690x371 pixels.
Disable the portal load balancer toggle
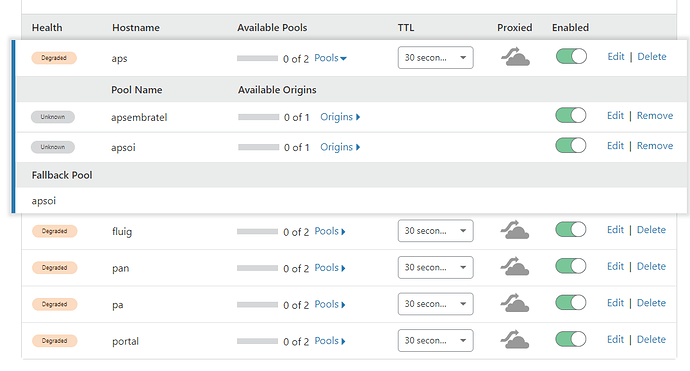pyautogui.click(x=571, y=339)
